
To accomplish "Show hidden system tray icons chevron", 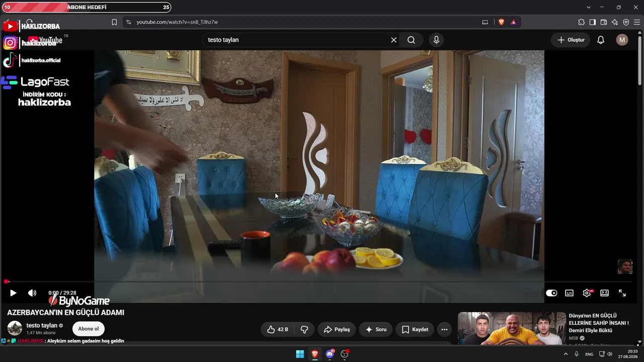I will click(x=566, y=354).
